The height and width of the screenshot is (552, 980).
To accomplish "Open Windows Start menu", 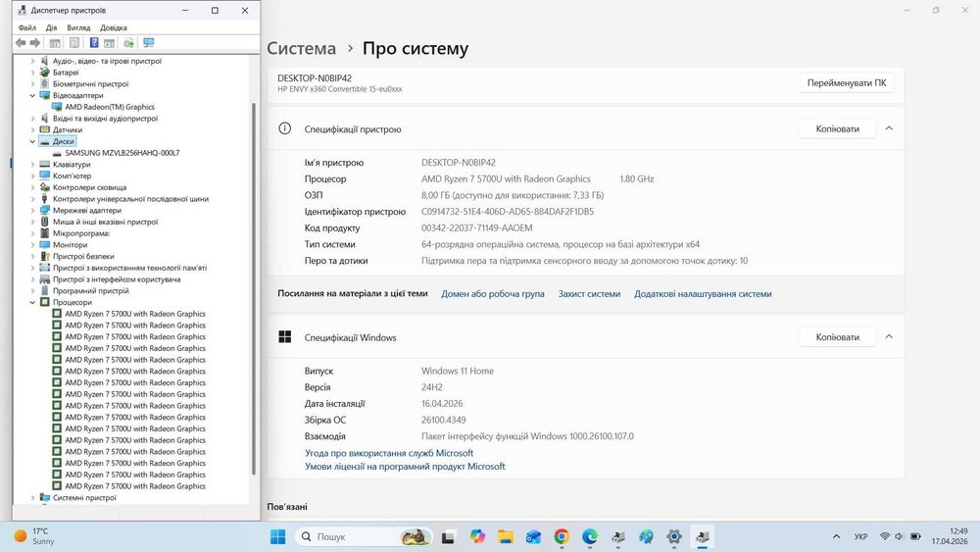I will 277,536.
